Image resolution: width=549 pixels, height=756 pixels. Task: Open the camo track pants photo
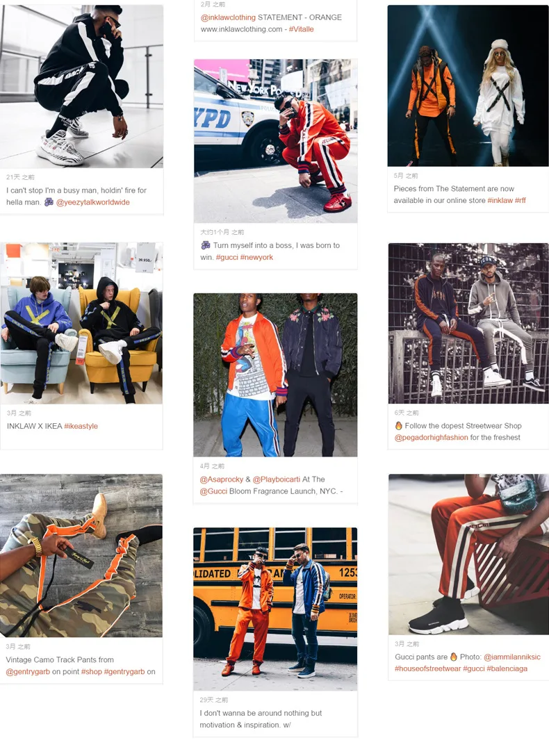pyautogui.click(x=81, y=555)
